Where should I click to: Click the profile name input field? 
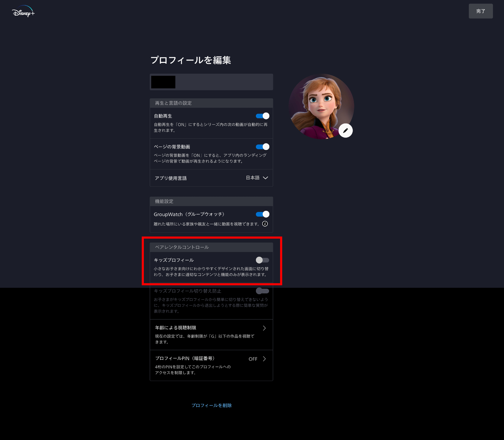pyautogui.click(x=211, y=82)
